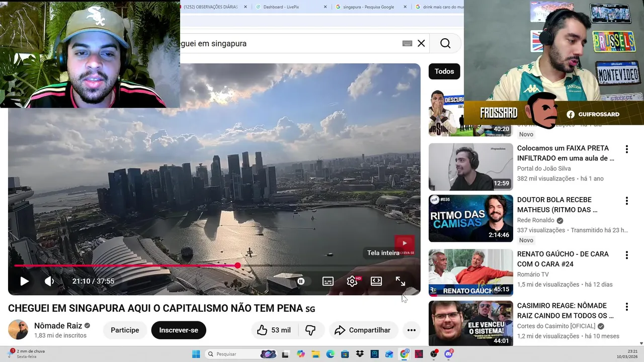Like the video with thumbs-up

tap(274, 330)
